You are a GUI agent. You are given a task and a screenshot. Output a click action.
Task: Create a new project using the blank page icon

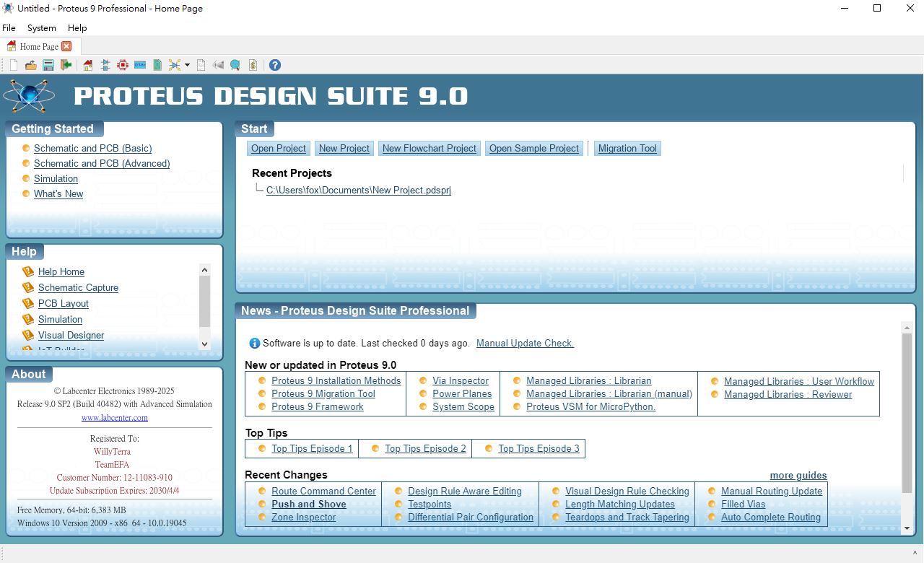(x=12, y=65)
